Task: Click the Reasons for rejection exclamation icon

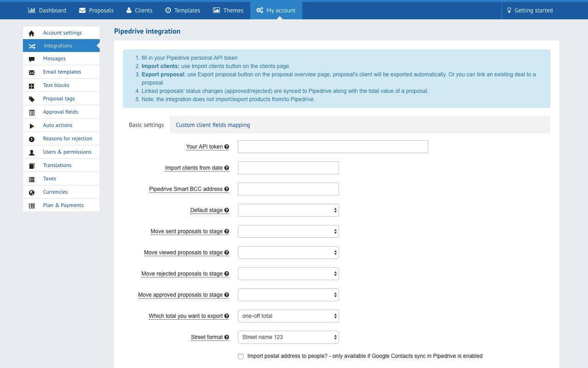Action: pos(32,139)
